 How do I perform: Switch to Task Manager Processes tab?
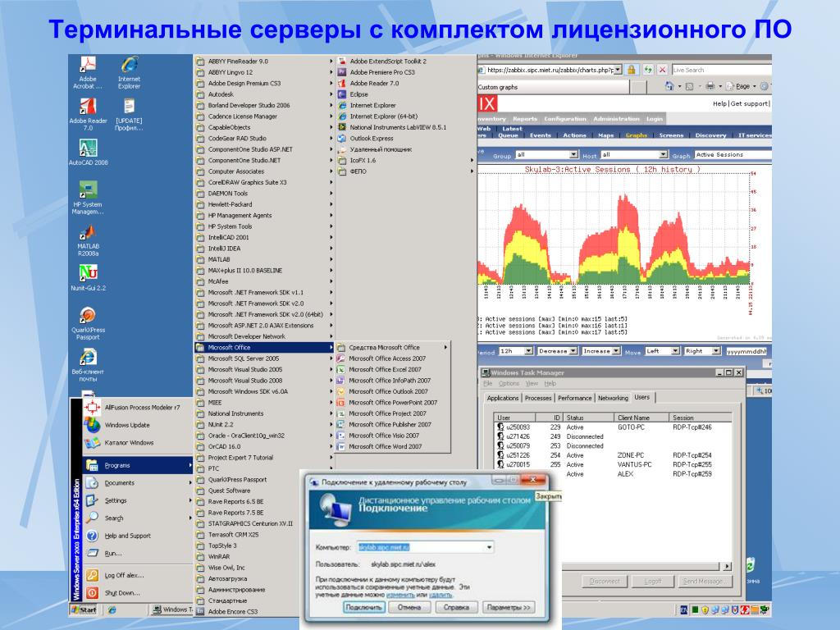(538, 398)
